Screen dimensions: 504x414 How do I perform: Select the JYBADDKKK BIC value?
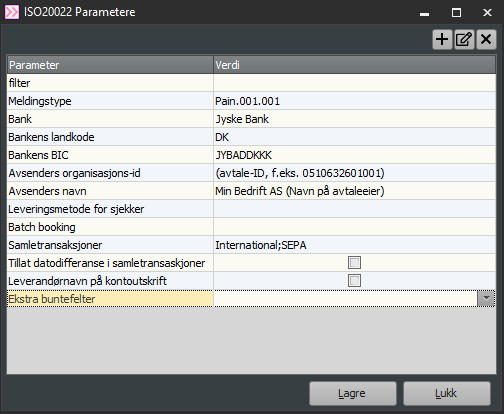point(355,155)
